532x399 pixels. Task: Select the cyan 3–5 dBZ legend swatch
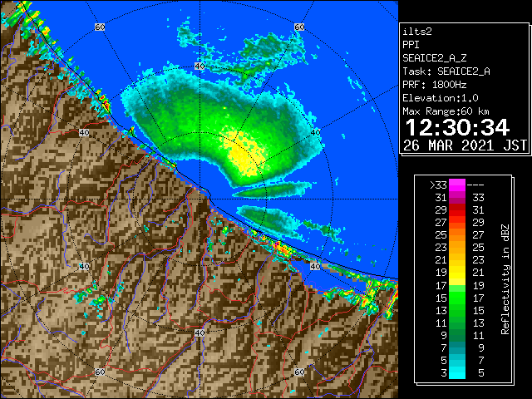click(456, 372)
